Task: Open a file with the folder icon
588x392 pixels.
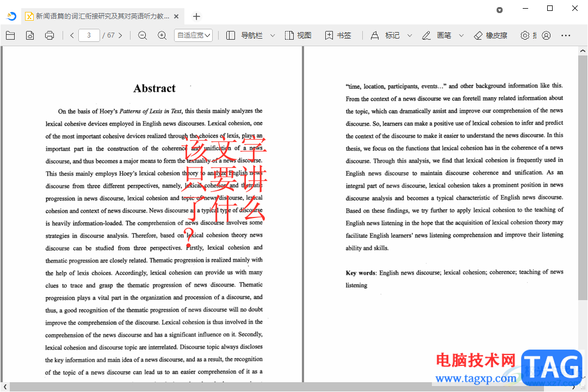Action: click(10, 35)
